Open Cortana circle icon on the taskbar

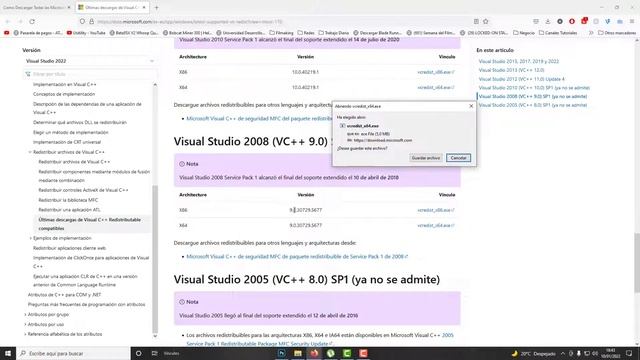click(x=138, y=353)
